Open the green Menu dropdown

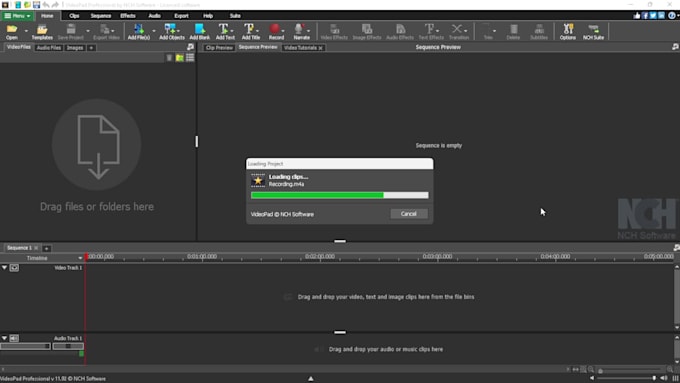[x=17, y=16]
